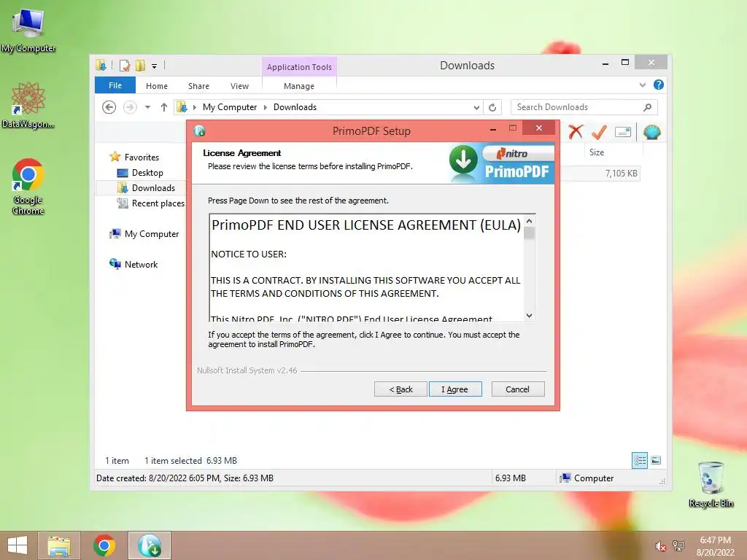Go back with Explorer back arrow
The height and width of the screenshot is (560, 747).
click(109, 107)
